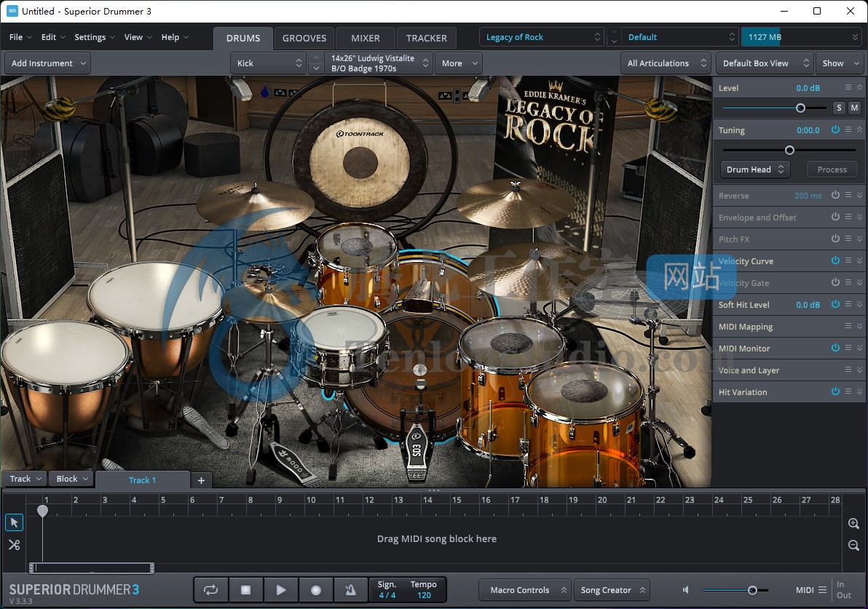Image resolution: width=868 pixels, height=609 pixels.
Task: Open the MIDI Monitor menu icon
Action: pyautogui.click(x=848, y=348)
